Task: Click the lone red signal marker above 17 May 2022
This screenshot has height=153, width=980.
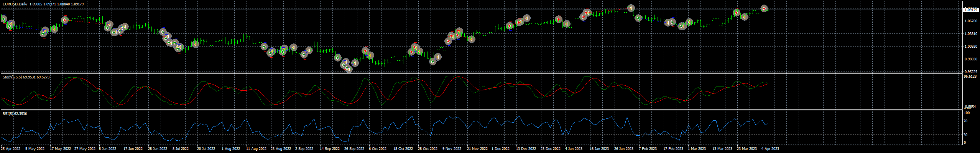Action: [65, 20]
